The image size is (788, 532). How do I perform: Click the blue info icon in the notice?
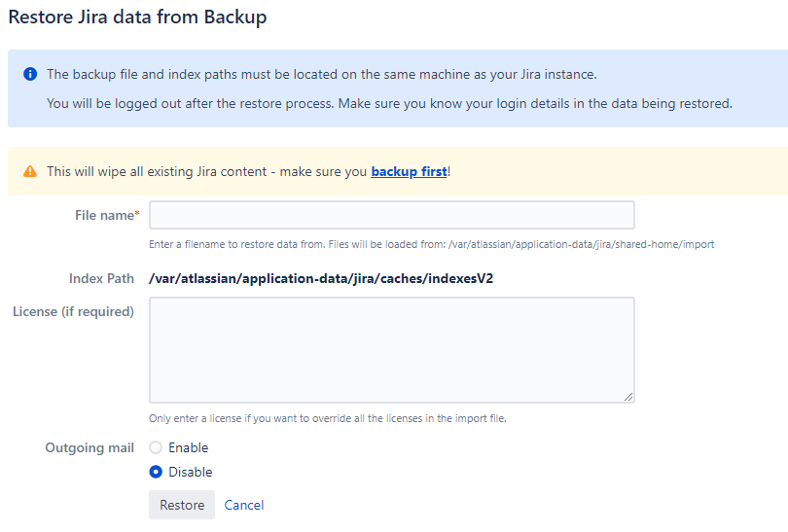[30, 74]
